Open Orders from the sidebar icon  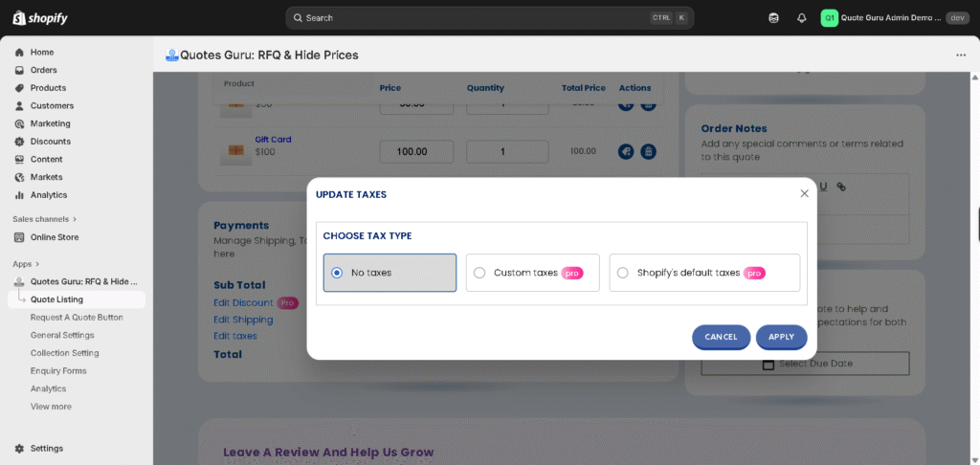pyautogui.click(x=19, y=70)
